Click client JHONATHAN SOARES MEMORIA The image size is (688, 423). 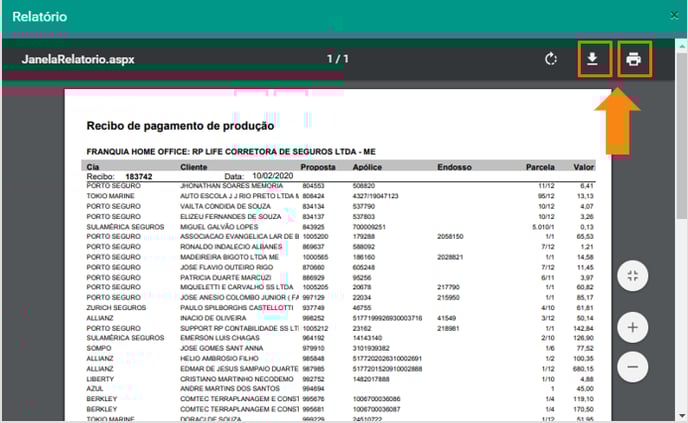pos(231,186)
